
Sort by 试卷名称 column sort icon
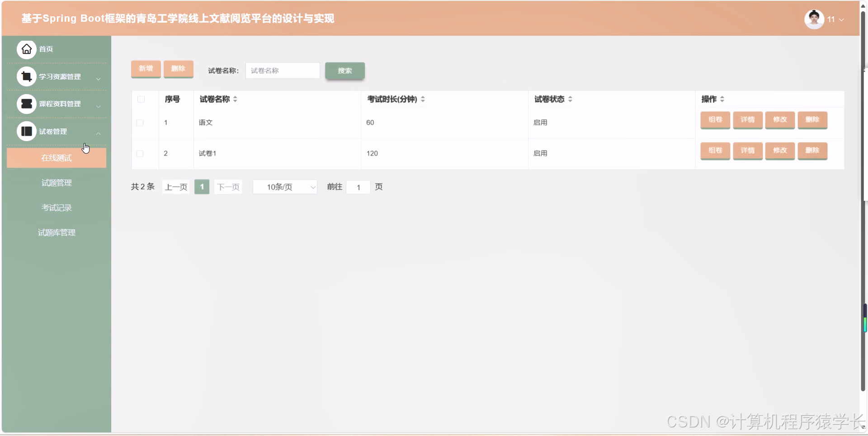[235, 99]
